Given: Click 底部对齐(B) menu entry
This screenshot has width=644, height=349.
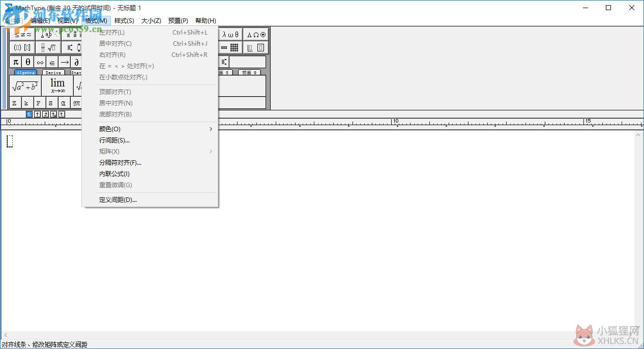Looking at the screenshot, I should (x=150, y=114).
